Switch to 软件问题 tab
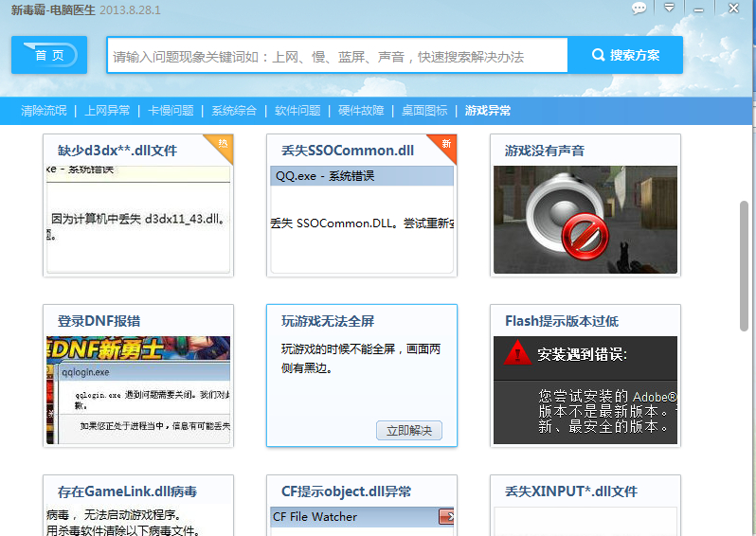This screenshot has height=536, width=756. tap(297, 111)
